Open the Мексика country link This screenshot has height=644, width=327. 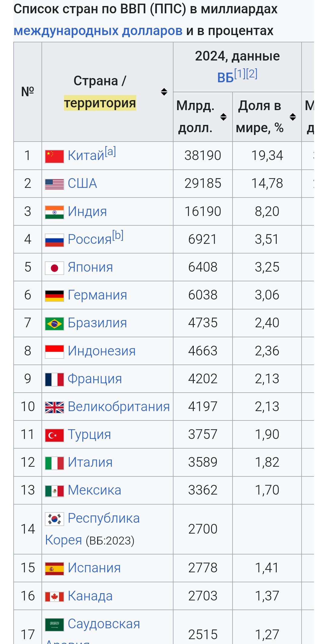coord(94,490)
